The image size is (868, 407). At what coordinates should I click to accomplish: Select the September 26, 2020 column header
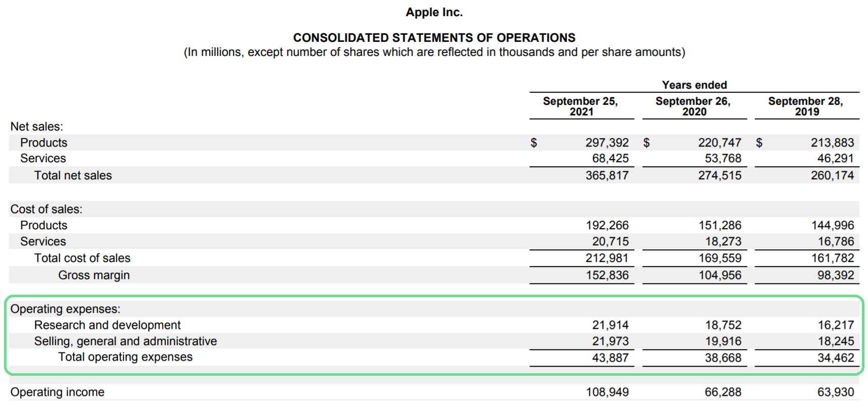point(693,106)
